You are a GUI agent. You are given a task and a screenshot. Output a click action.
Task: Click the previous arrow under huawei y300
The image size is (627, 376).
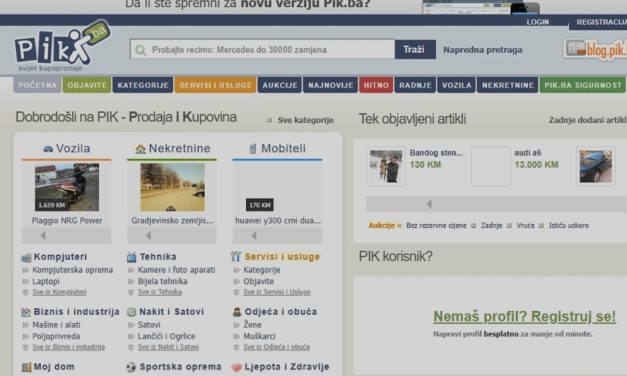[x=254, y=236]
